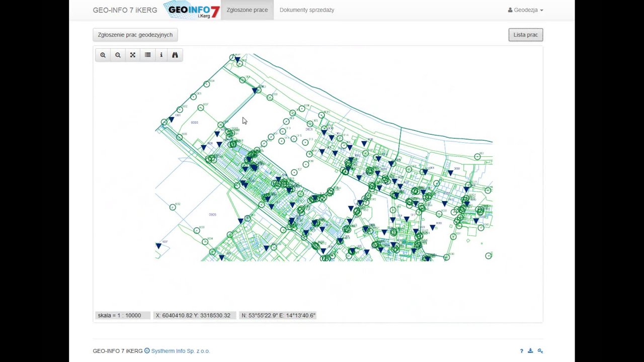Click the N E geographic coordinates readout
Screen dimensions: 644x362
pos(278,315)
